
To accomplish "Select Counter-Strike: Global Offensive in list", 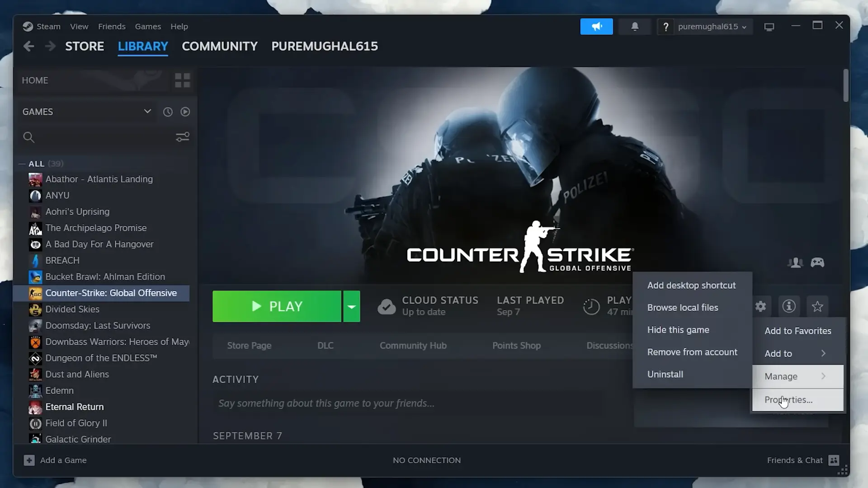I will coord(101,293).
